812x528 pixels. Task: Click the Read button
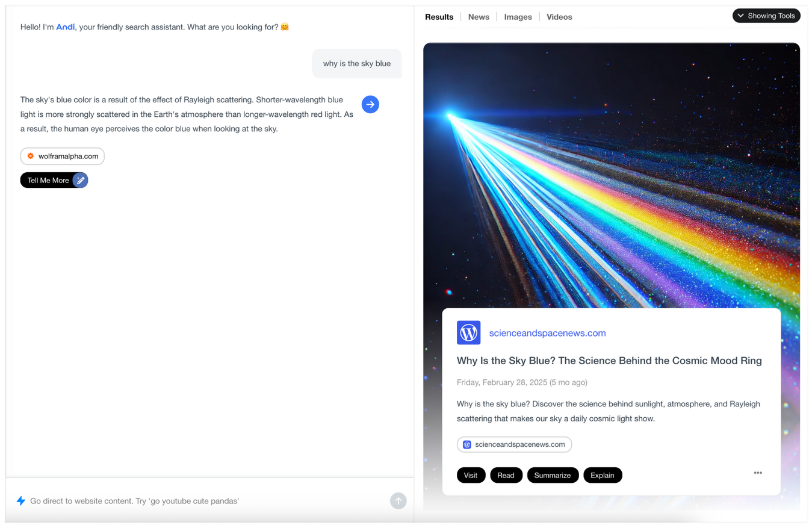point(506,475)
